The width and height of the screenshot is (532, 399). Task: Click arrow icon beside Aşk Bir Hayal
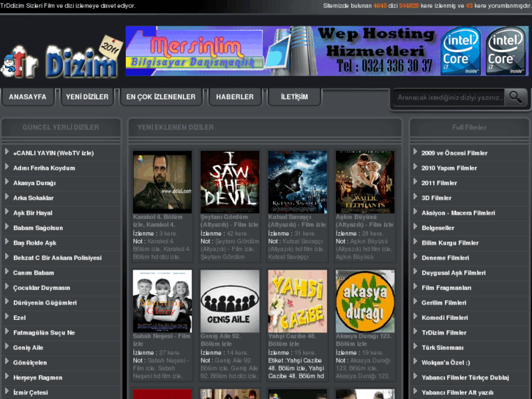tap(7, 212)
